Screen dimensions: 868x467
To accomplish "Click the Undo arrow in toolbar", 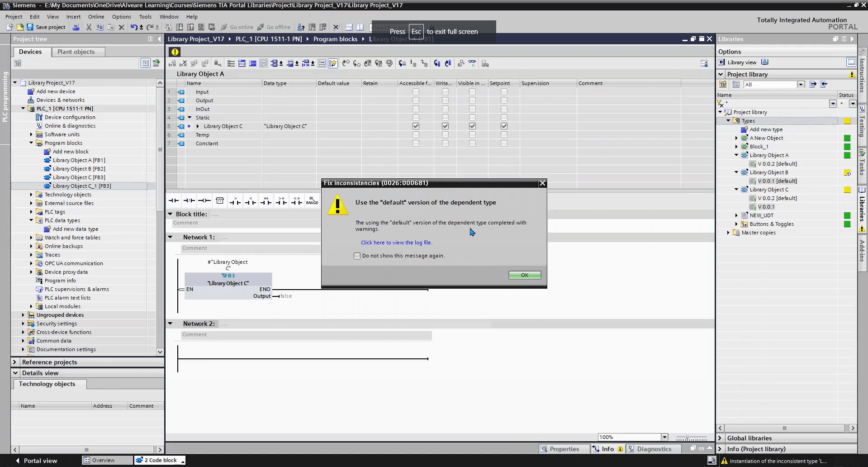I will 133,27.
